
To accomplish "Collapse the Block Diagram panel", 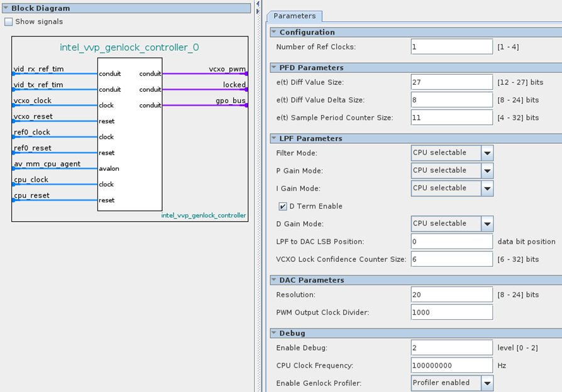I will tap(6, 8).
